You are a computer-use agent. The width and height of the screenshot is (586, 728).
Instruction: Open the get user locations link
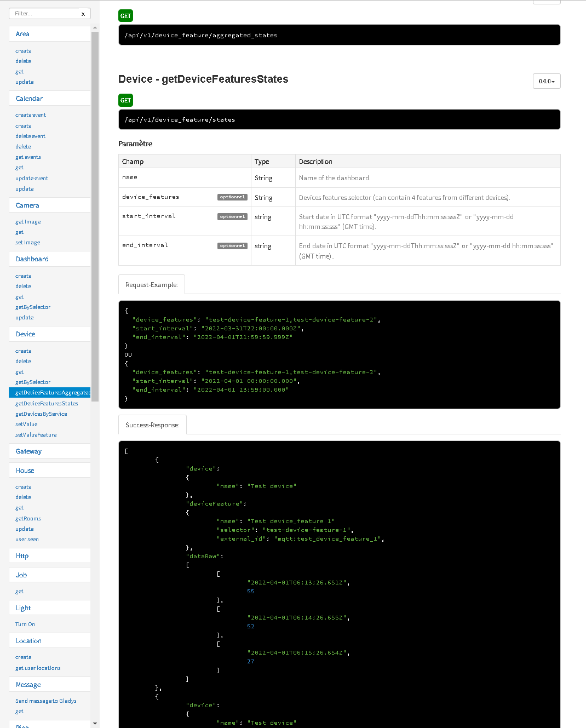coord(38,668)
